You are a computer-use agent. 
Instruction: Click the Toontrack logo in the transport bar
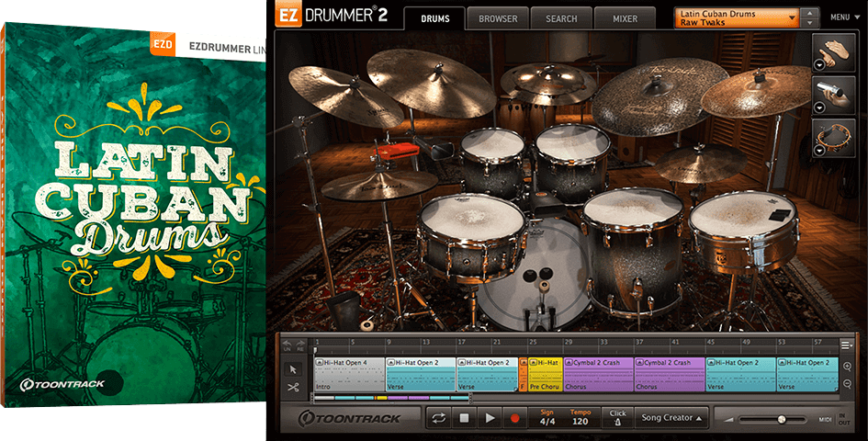click(349, 418)
